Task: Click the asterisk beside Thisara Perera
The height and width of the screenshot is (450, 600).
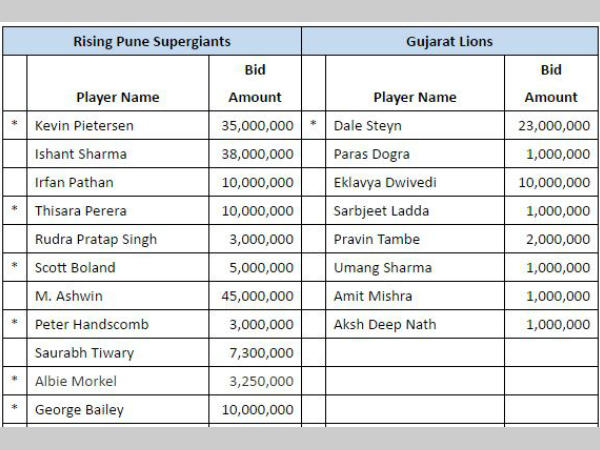Action: pyautogui.click(x=14, y=211)
